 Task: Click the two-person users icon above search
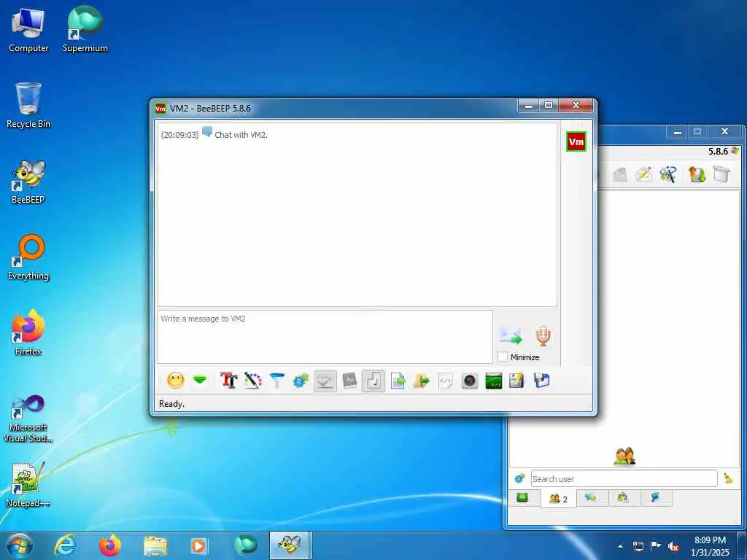[x=624, y=456]
